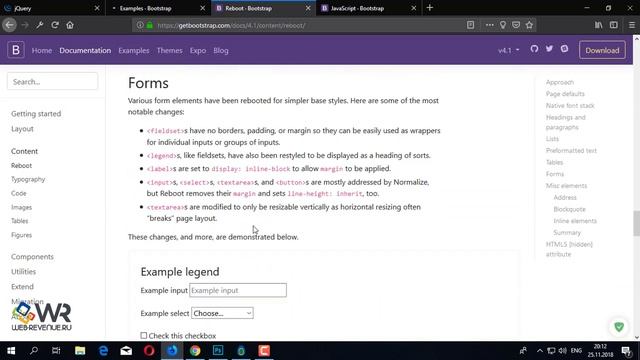Open Components section in the sidebar
The image size is (640, 360).
(x=32, y=257)
